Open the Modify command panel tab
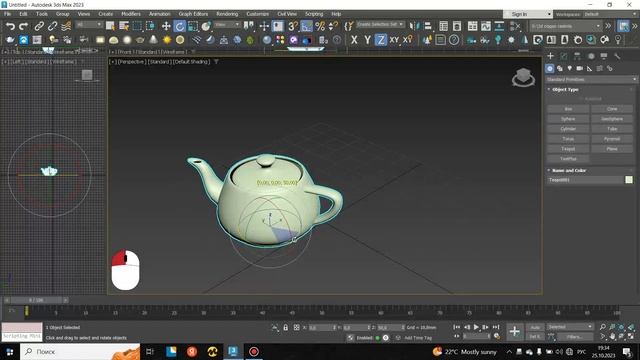 pyautogui.click(x=564, y=56)
